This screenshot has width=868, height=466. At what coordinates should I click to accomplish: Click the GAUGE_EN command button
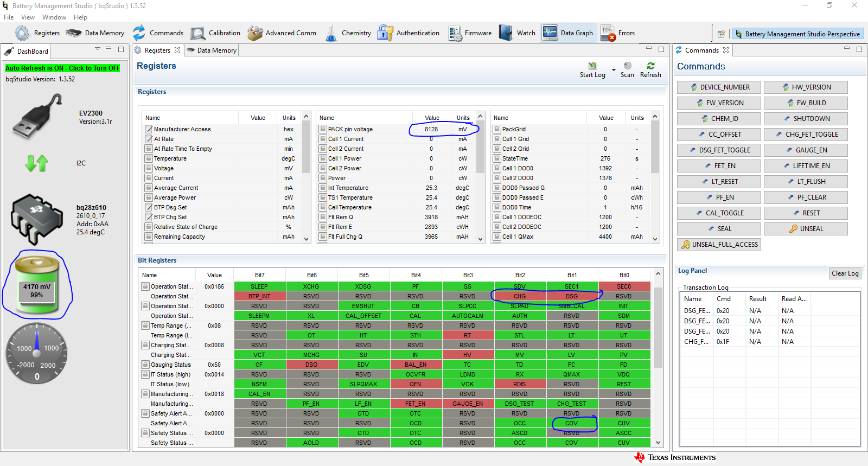[806, 150]
